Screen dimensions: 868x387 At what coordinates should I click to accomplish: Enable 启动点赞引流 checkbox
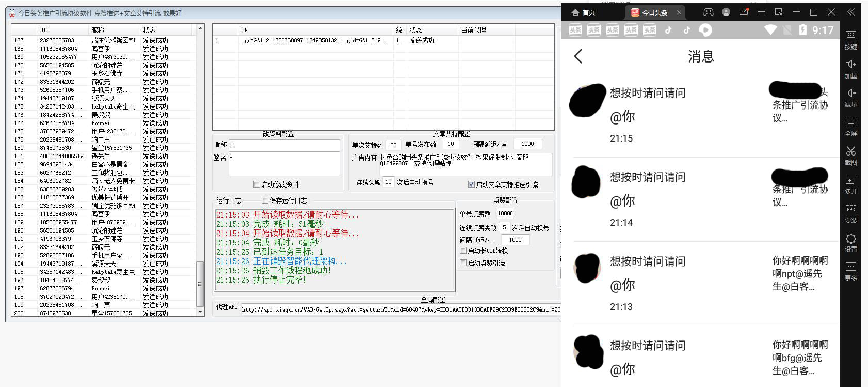[x=463, y=263]
